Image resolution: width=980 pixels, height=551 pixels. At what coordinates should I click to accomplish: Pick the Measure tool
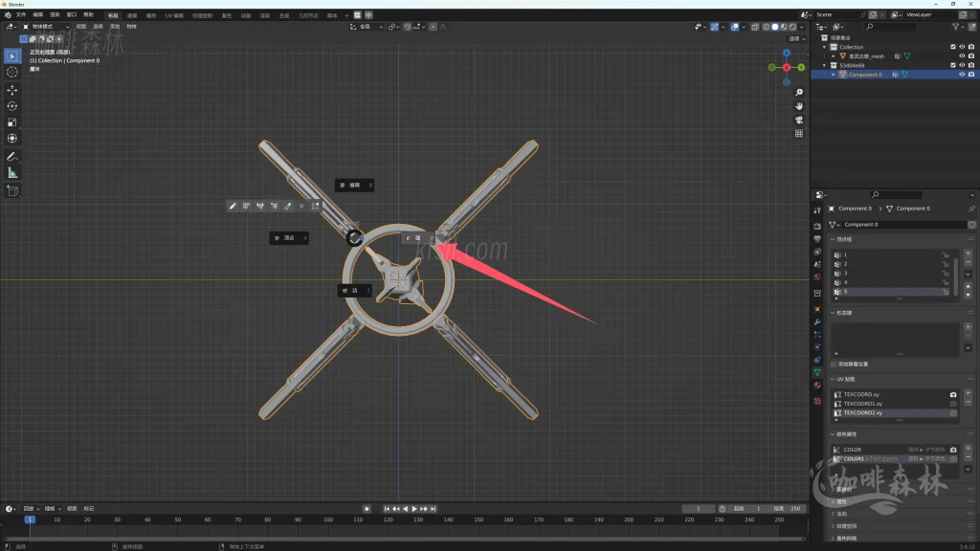[x=12, y=173]
